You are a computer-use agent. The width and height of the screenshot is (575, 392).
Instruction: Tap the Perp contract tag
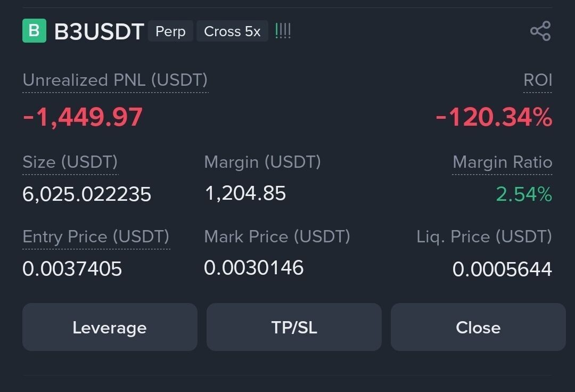tap(170, 31)
